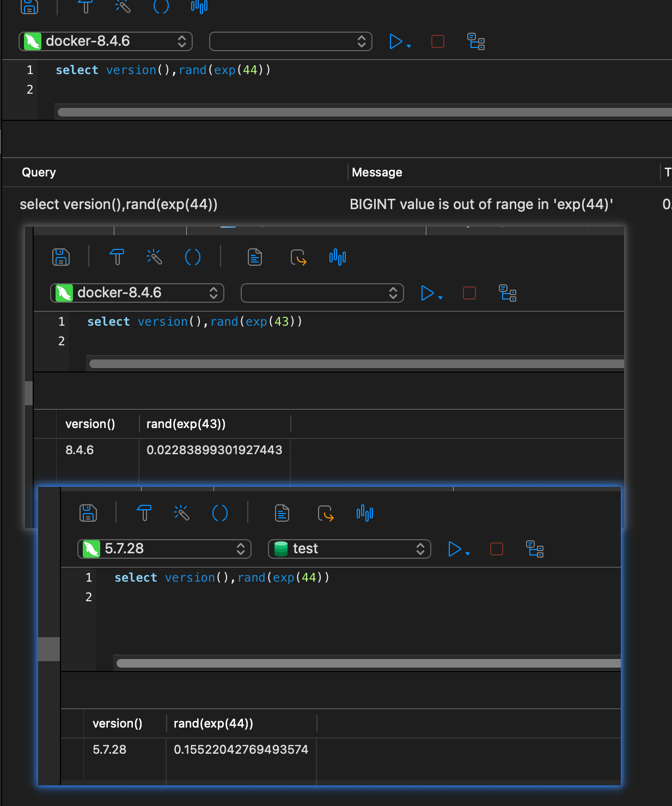Click the Message column header

tap(377, 173)
